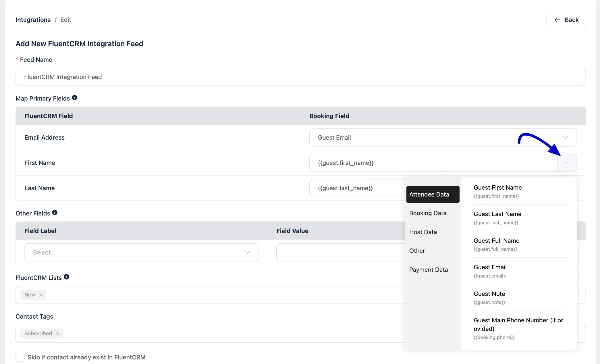This screenshot has height=364, width=600.
Task: Open the Other shortcode category
Action: pyautogui.click(x=417, y=251)
